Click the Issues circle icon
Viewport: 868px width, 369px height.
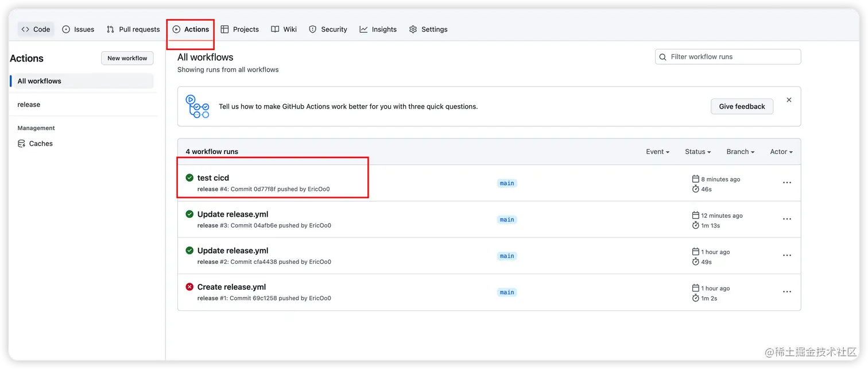66,29
